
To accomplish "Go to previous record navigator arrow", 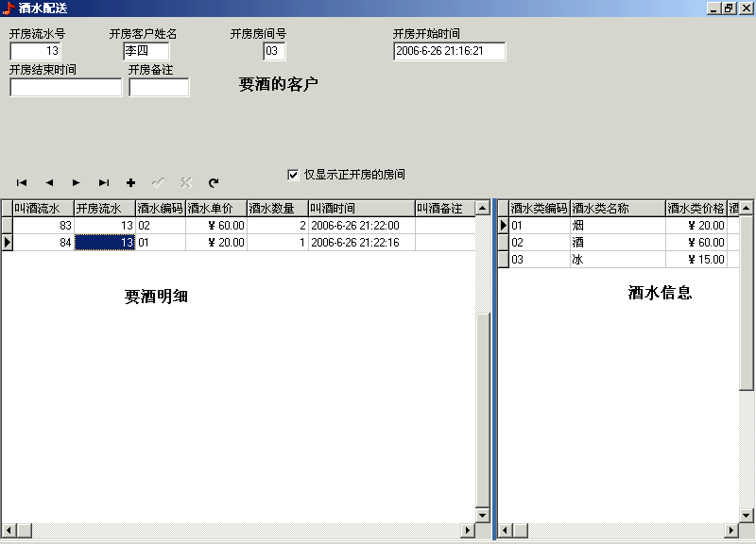I will coord(49,182).
